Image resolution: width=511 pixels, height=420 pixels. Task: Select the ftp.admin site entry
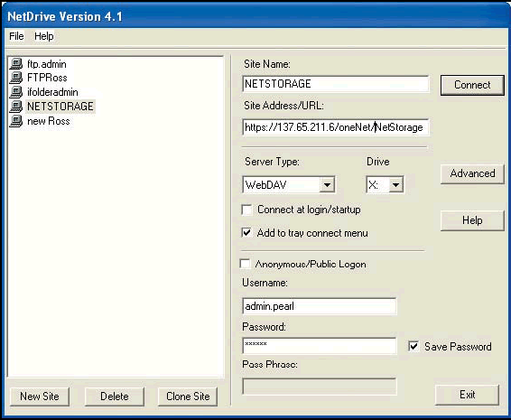click(47, 64)
